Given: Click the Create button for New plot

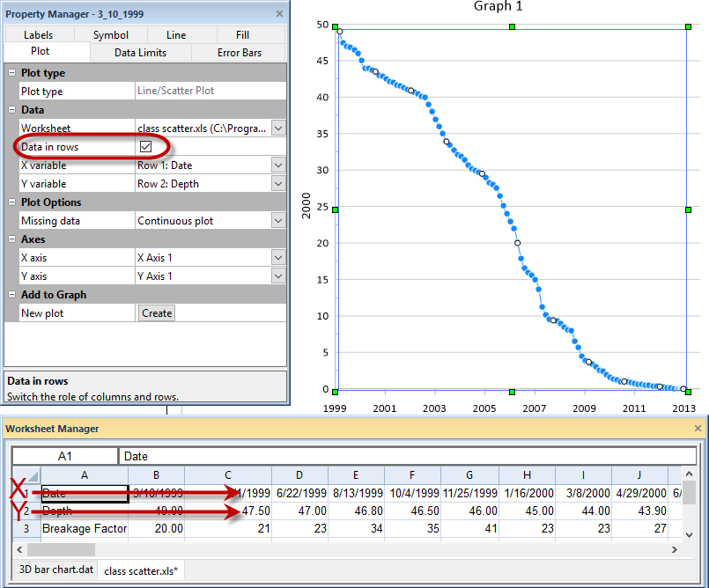Looking at the screenshot, I should click(157, 313).
